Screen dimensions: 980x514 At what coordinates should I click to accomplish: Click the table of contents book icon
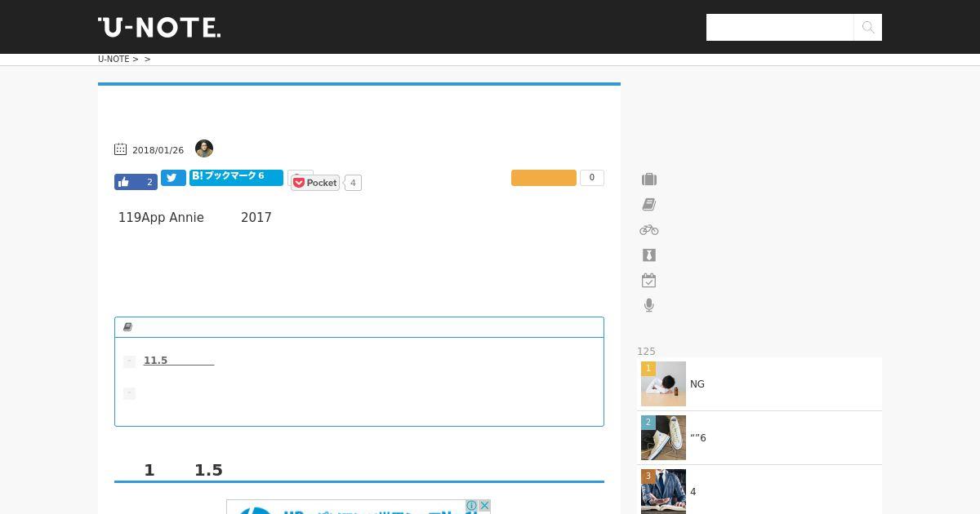127,327
